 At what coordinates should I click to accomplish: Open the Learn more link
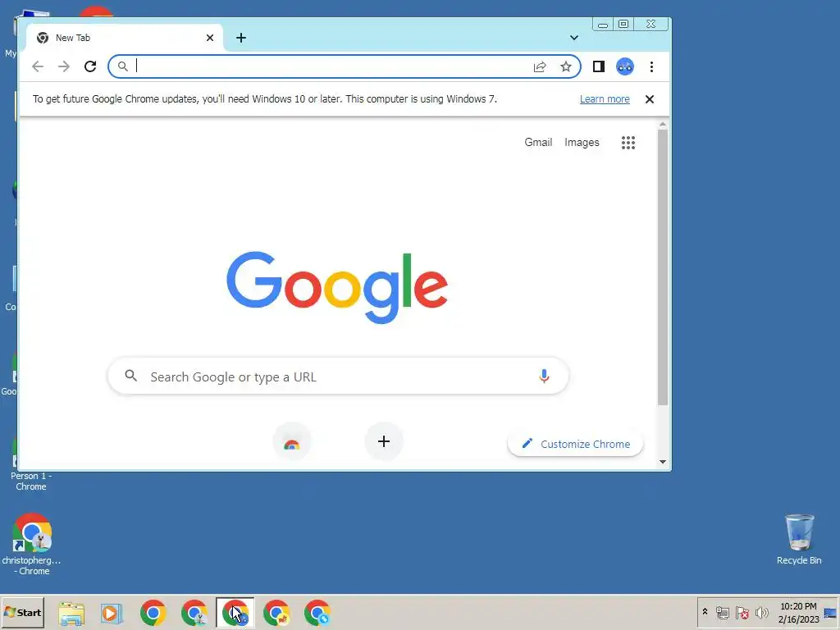[605, 99]
